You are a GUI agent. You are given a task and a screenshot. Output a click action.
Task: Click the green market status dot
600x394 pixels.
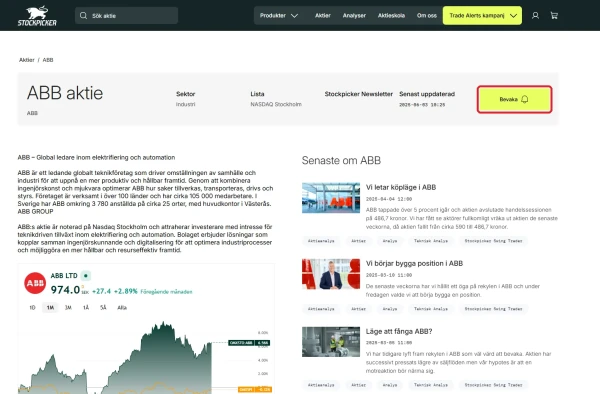[86, 275]
